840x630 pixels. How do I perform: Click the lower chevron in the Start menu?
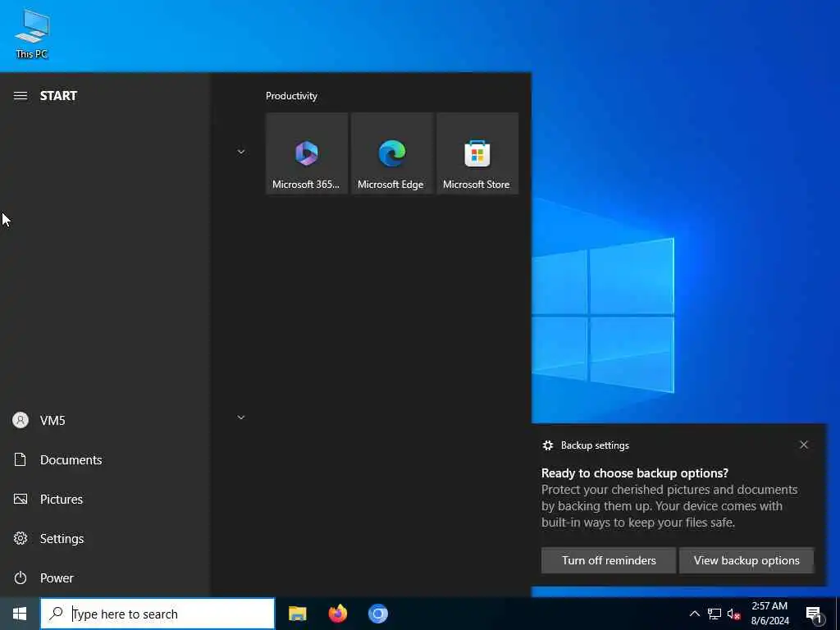click(241, 418)
